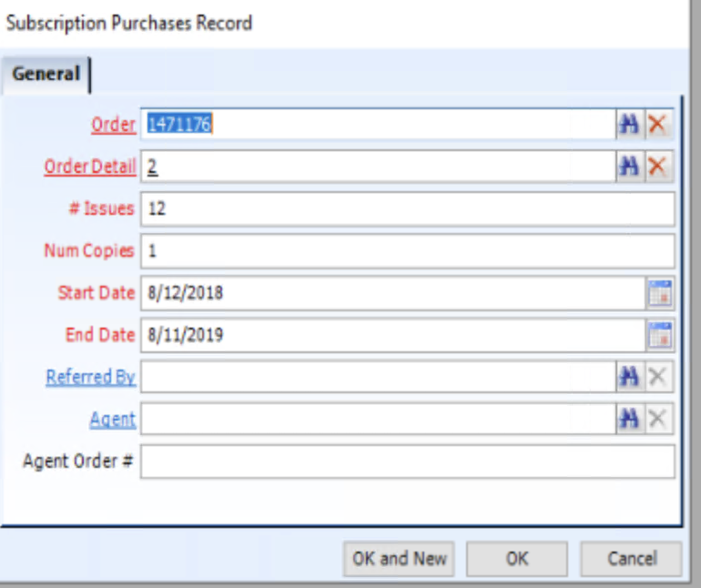Follow the Agent label link
The image size is (701, 588).
click(x=113, y=420)
